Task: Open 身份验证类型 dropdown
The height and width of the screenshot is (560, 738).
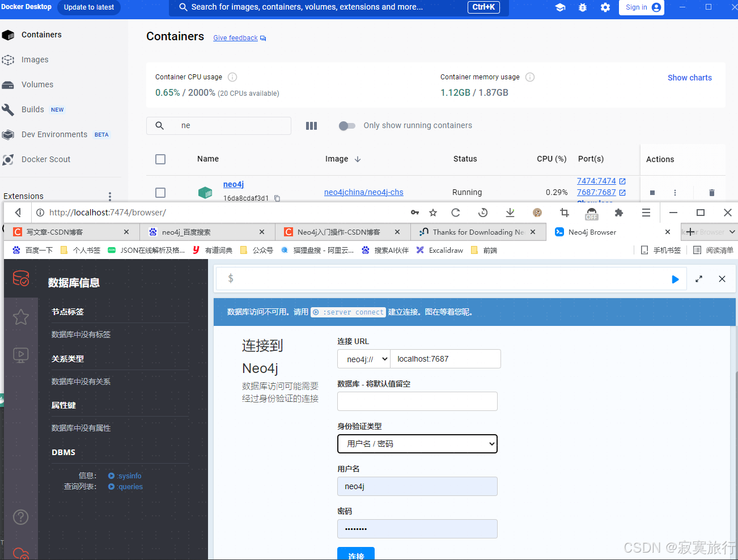Action: tap(417, 444)
